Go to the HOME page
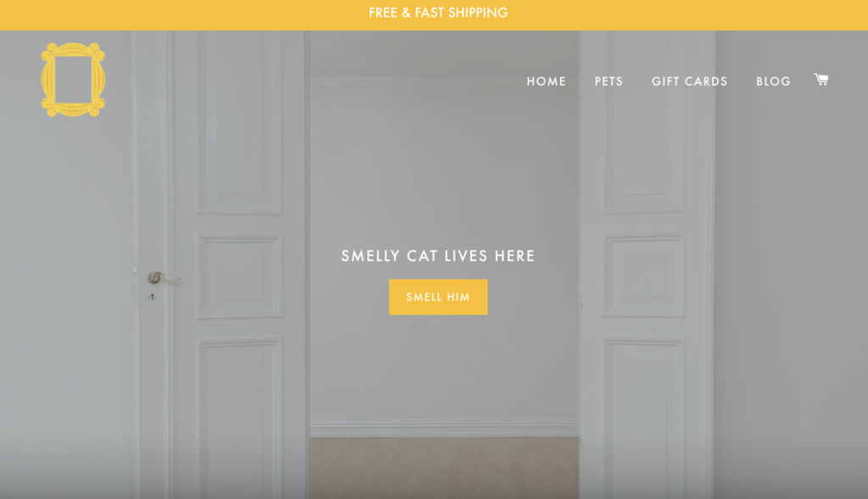 (547, 81)
